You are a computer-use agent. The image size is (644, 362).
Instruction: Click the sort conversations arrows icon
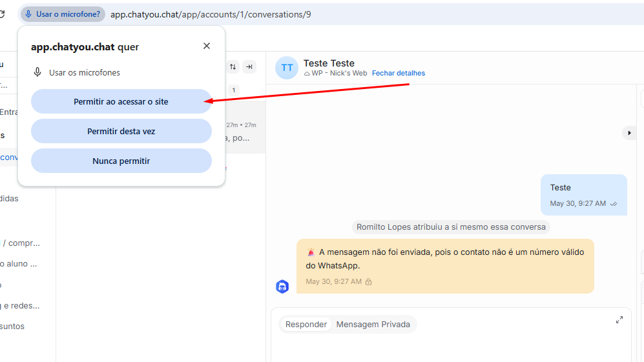click(233, 66)
